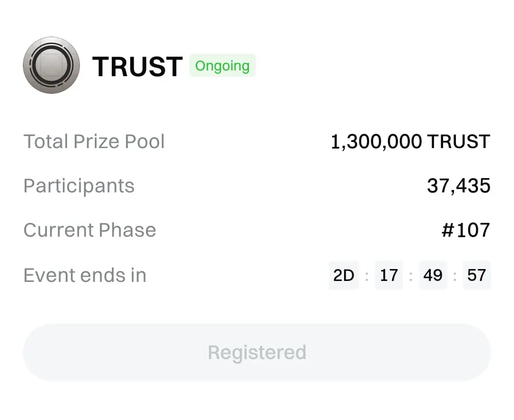
Task: Click the Event ends in label
Action: (85, 275)
